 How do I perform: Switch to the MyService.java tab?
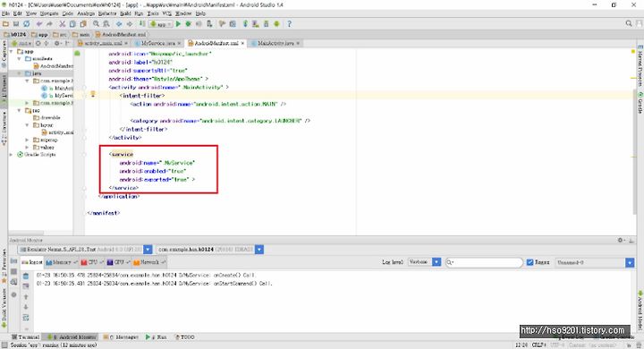158,43
